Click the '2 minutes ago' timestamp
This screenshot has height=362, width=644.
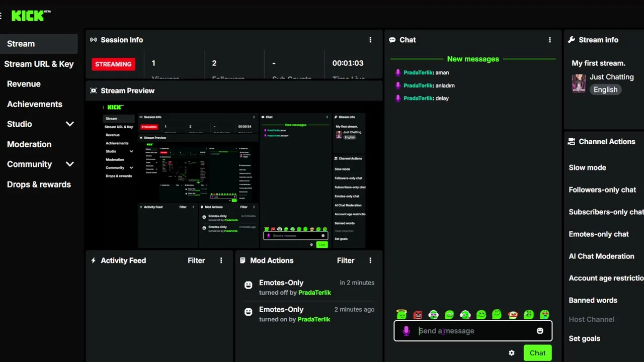point(354,309)
